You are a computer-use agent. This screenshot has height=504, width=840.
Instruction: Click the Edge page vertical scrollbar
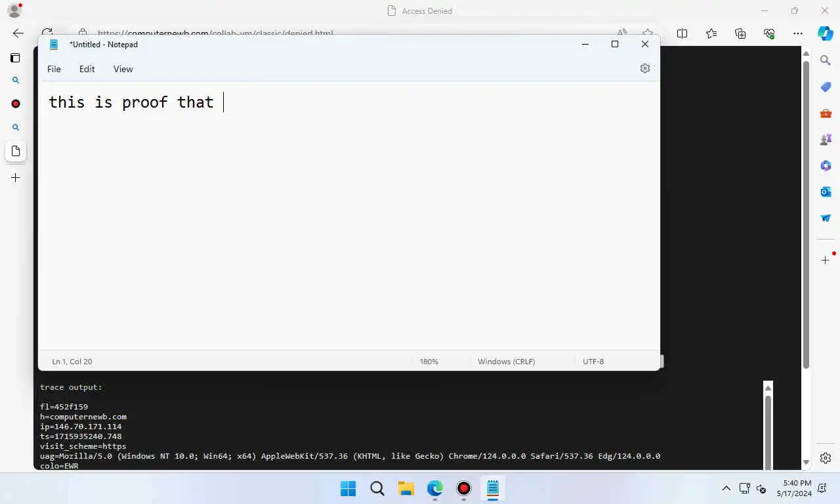pos(806,213)
